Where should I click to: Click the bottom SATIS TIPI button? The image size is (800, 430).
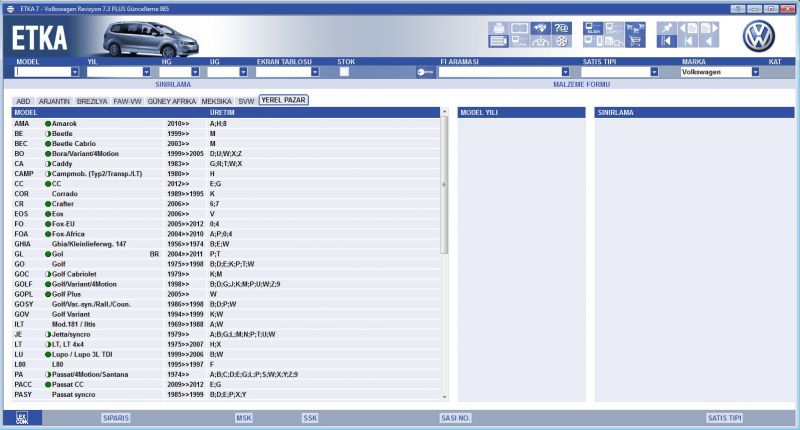[x=724, y=418]
